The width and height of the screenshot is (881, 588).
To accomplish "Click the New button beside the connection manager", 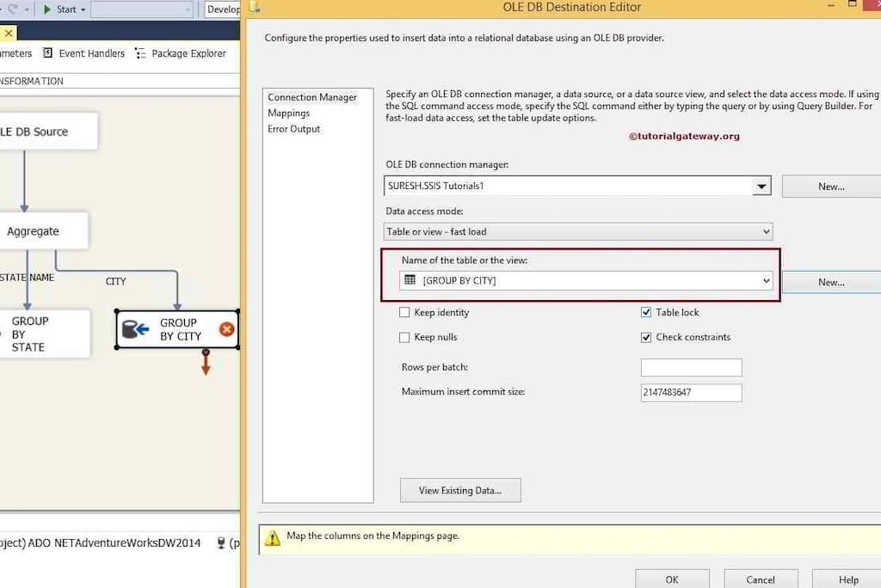I will pos(834,186).
